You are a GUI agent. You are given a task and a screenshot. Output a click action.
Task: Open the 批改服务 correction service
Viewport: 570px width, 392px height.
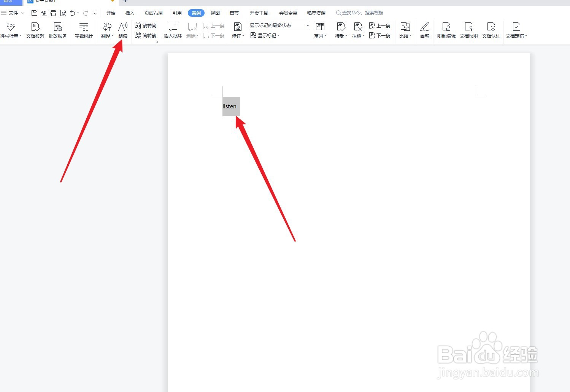(58, 30)
